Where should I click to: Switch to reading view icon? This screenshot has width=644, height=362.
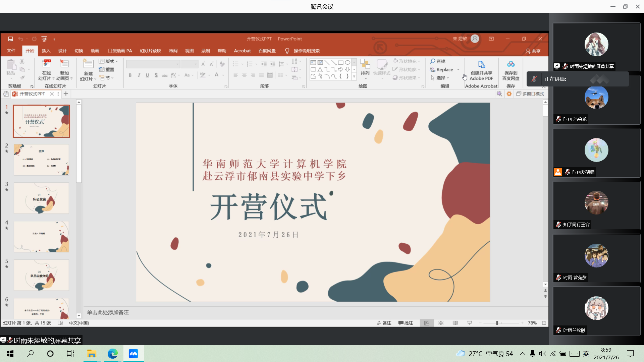click(455, 323)
